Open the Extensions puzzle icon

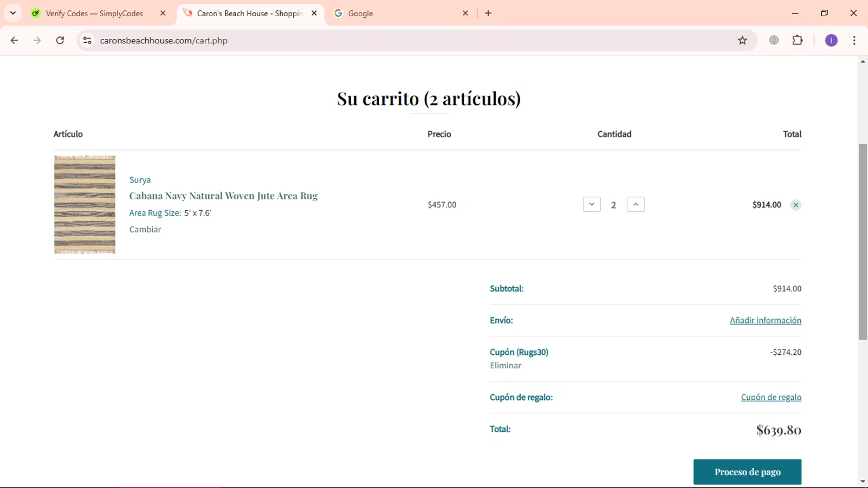[x=797, y=41]
